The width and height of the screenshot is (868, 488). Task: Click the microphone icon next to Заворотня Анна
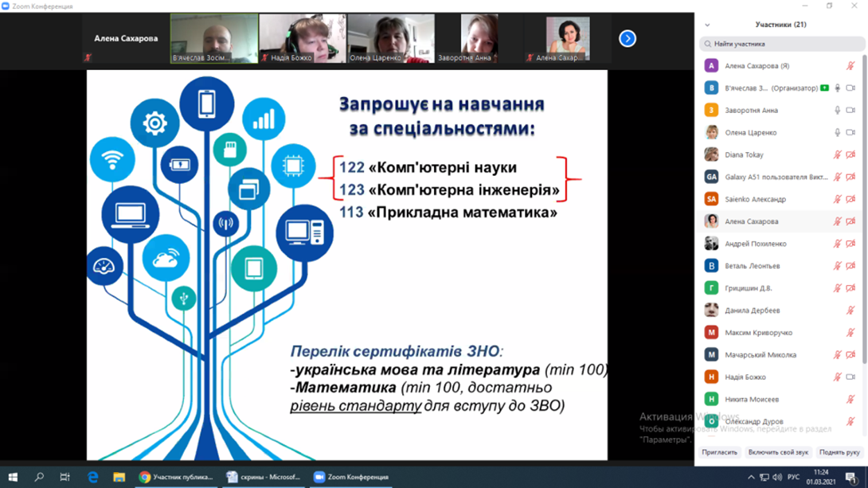tap(837, 111)
